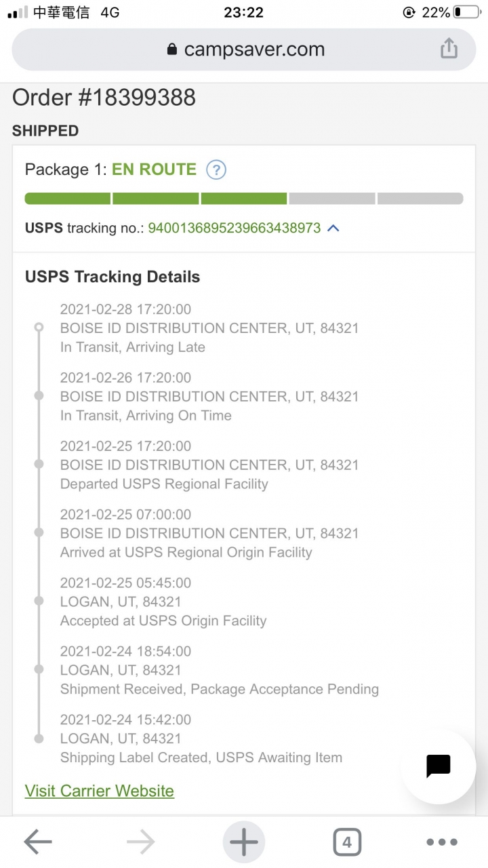Tap the battery indicator in status bar
Image resolution: width=488 pixels, height=868 pixels.
tap(466, 12)
